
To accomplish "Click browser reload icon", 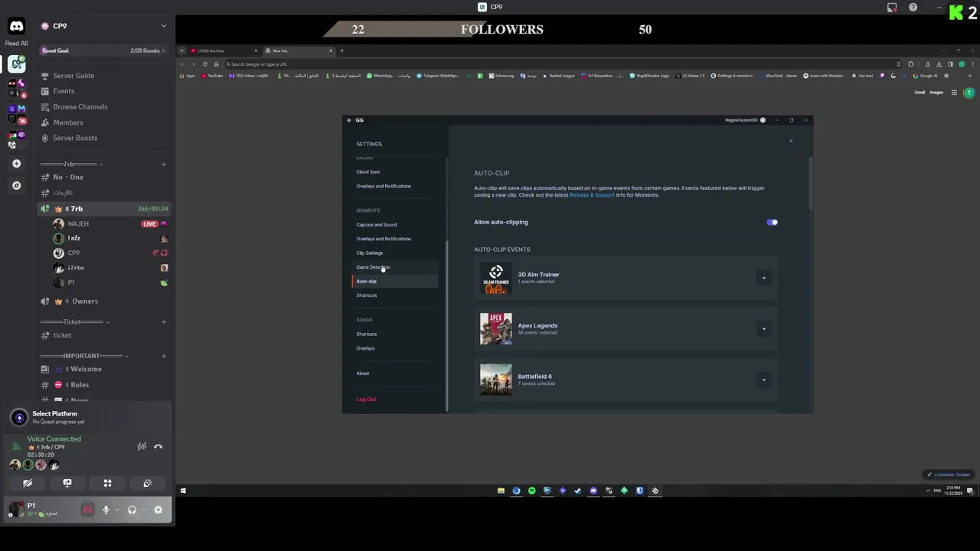I will click(205, 64).
